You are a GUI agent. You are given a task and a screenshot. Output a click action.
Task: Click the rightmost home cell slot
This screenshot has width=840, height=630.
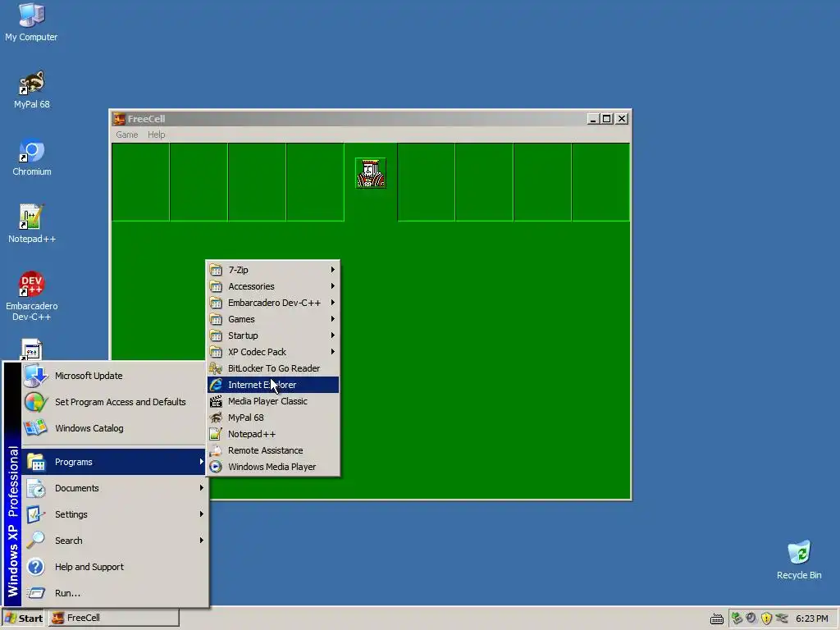coord(600,182)
